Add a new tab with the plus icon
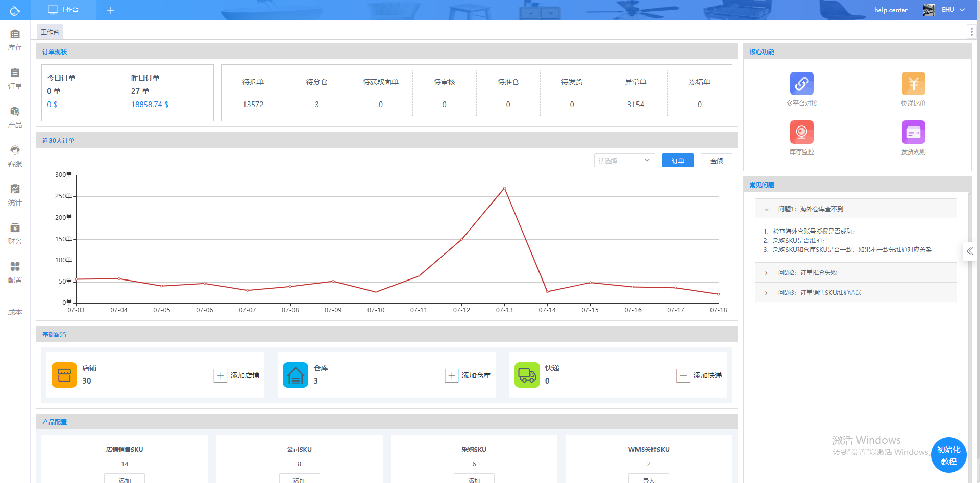 point(110,10)
